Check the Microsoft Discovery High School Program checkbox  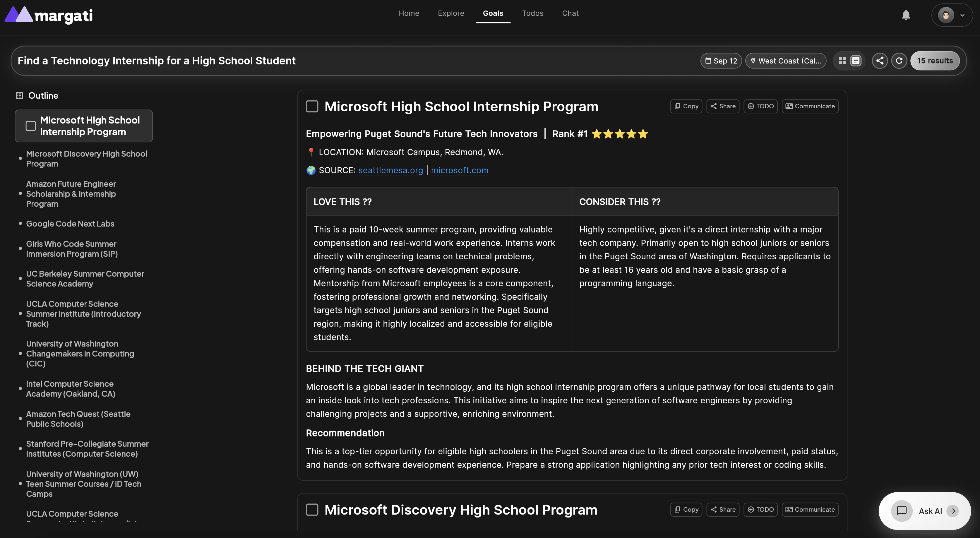click(312, 510)
